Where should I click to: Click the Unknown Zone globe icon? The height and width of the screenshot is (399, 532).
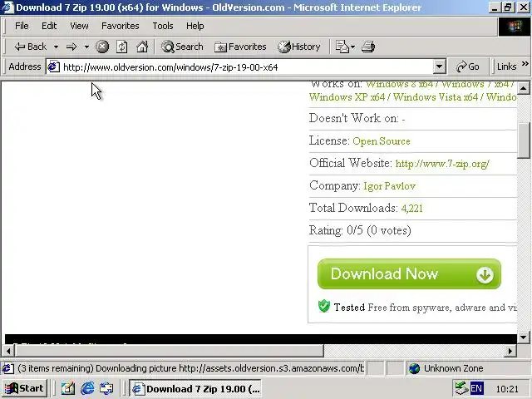point(414,368)
